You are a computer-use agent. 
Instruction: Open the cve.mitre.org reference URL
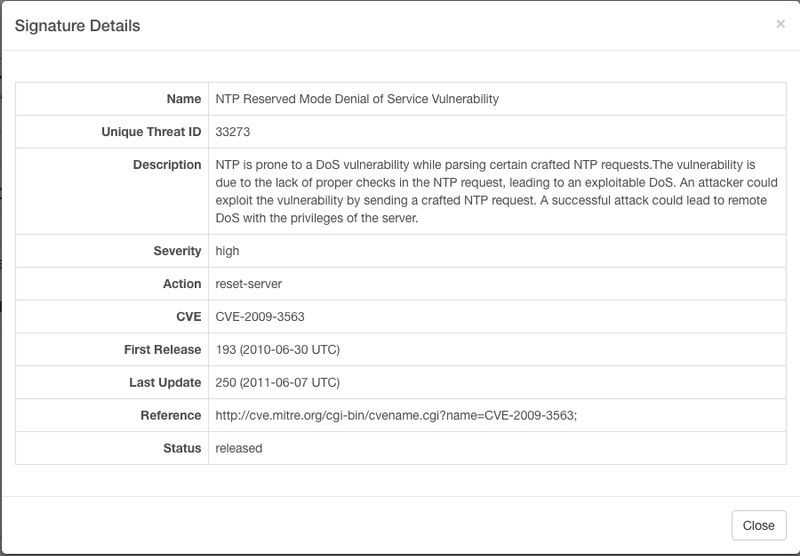pos(396,415)
